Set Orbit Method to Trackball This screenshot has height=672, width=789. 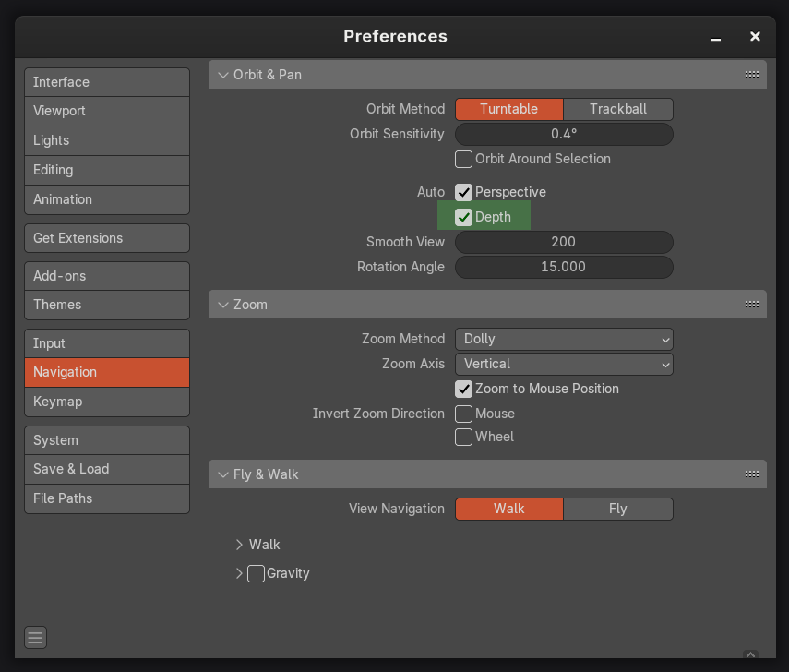point(618,109)
